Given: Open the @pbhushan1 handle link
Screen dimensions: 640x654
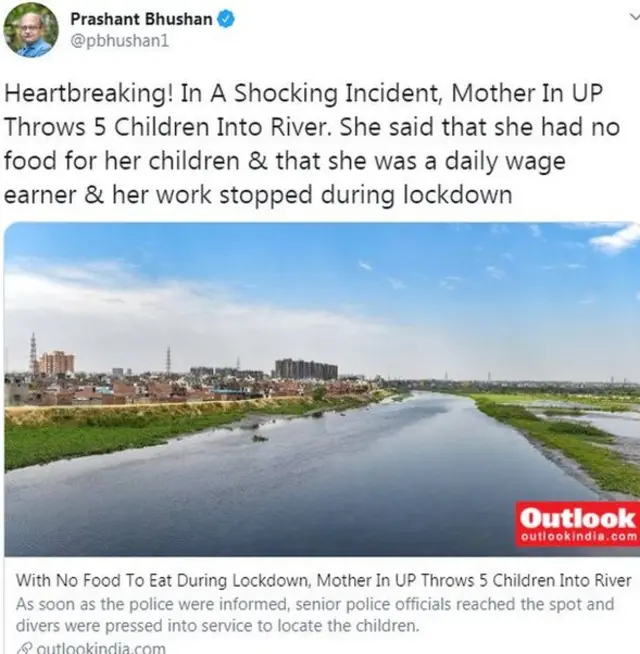Looking at the screenshot, I should 120,41.
